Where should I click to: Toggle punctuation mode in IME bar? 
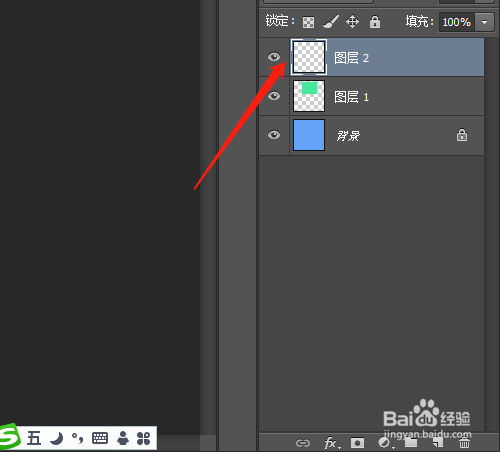click(78, 438)
